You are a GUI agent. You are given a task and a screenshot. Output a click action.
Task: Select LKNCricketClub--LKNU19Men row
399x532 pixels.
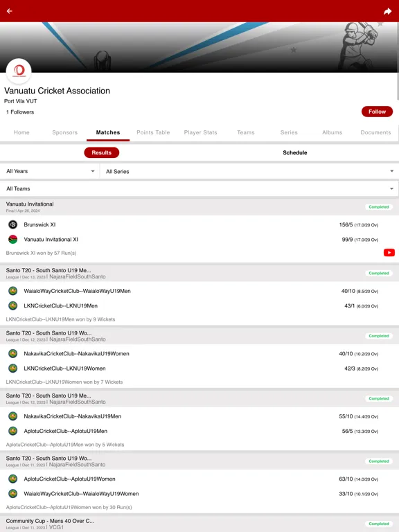click(x=199, y=306)
